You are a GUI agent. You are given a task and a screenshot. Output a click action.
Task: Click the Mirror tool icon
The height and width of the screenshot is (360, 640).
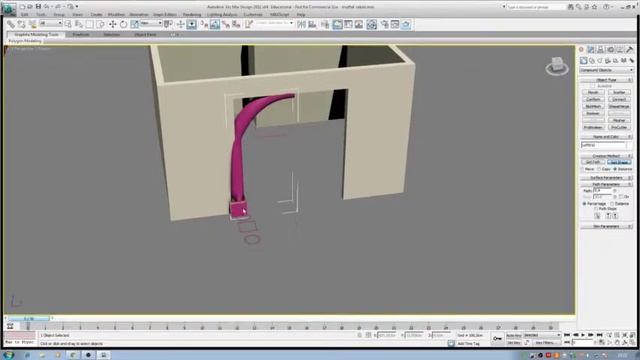tap(302, 24)
